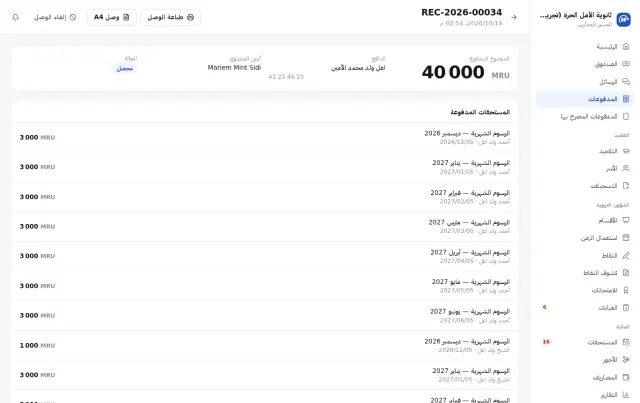Open the school name 'ثانوية الأمل الحرة' header
This screenshot has width=640, height=403.
click(576, 15)
